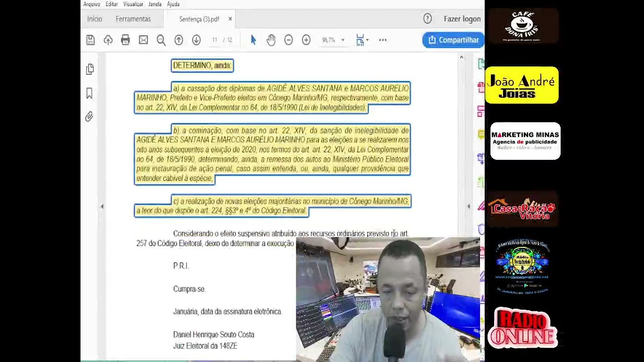Click the text "Juiz Eleitoral da 148ZE"

[205, 346]
